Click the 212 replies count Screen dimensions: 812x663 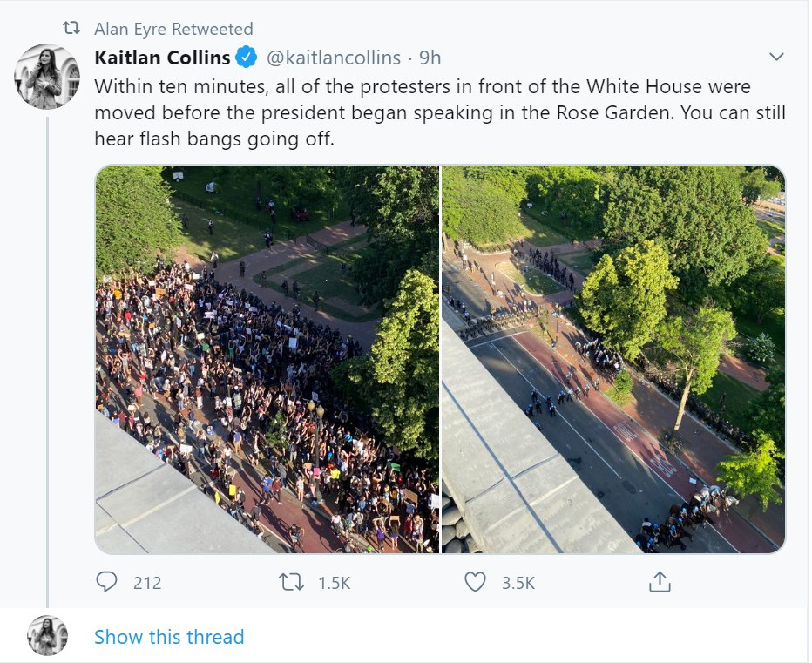point(147,583)
